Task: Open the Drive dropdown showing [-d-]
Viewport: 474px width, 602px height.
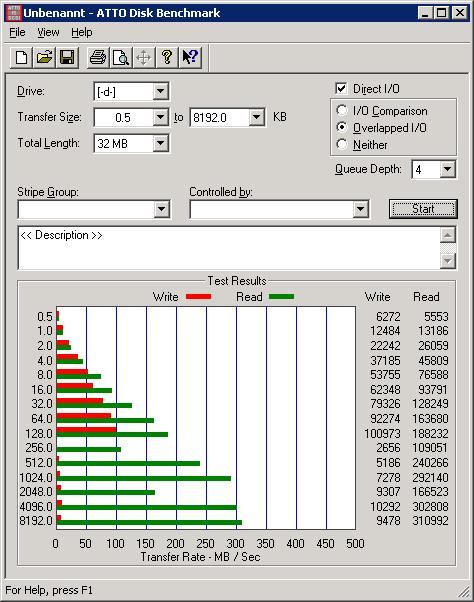Action: coord(160,91)
